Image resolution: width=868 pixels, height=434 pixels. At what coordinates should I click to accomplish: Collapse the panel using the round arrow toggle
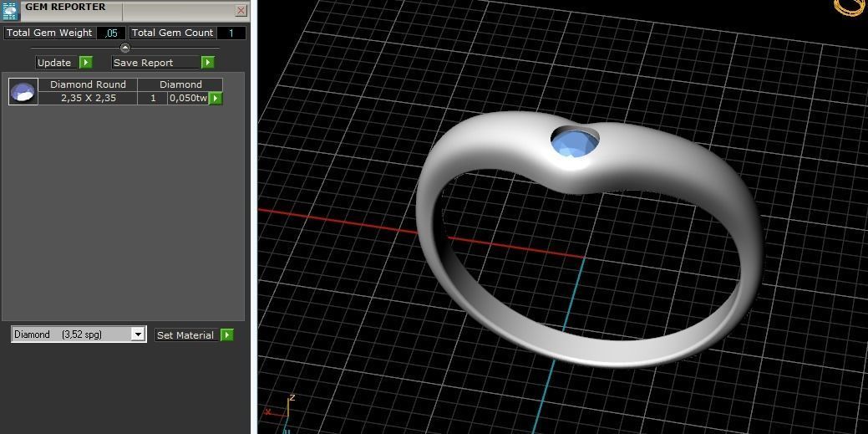point(125,48)
